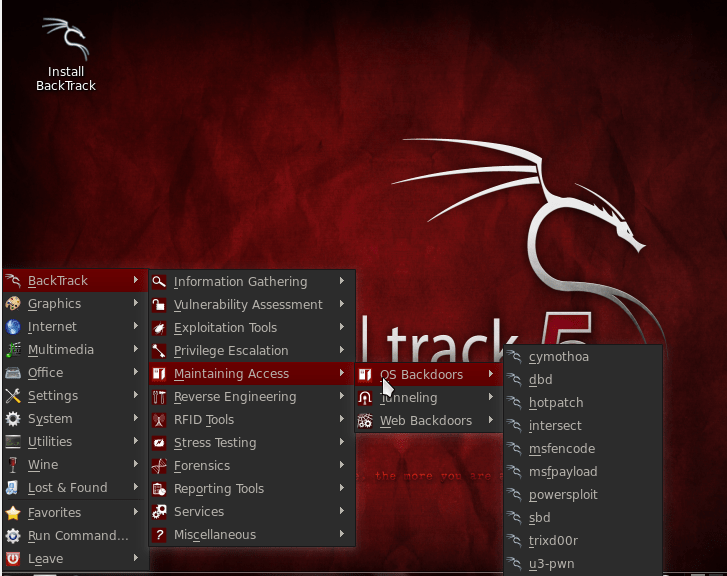727x576 pixels.
Task: Click the Graphics palette icon
Action: (13, 304)
